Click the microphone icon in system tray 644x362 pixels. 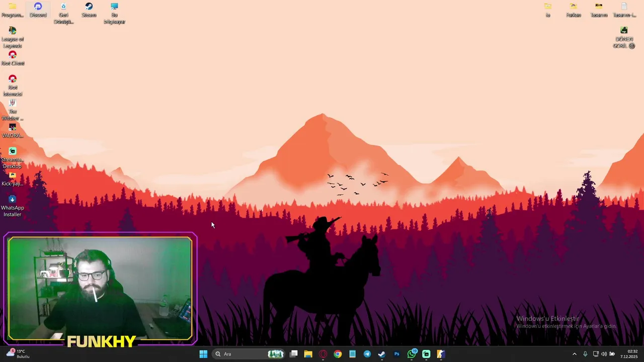click(585, 354)
